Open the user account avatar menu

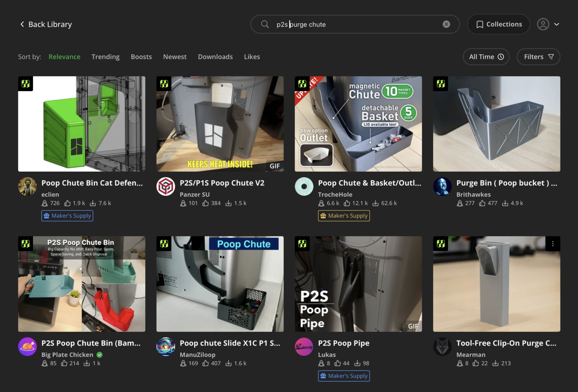(543, 24)
